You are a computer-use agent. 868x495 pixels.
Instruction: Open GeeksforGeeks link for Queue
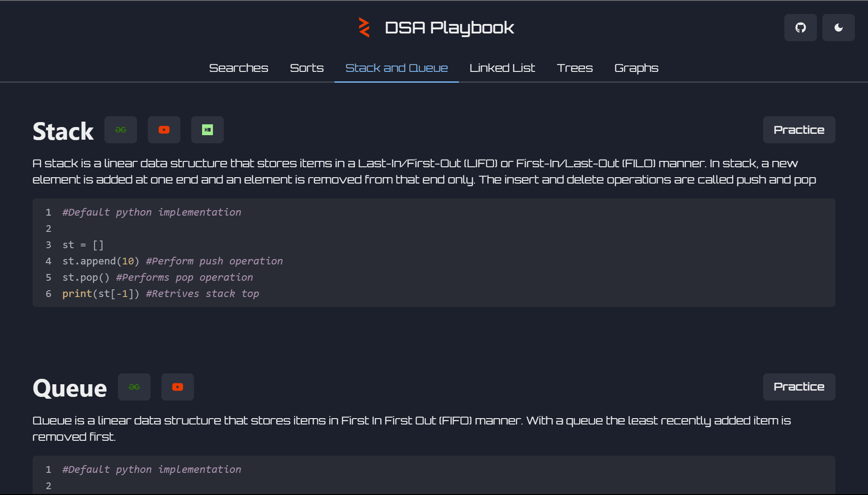[134, 387]
